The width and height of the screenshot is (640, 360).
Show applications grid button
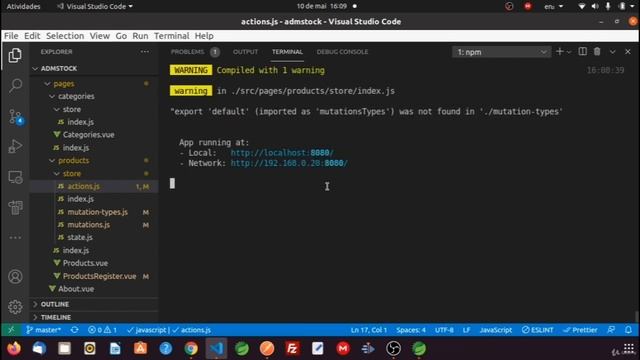point(629,349)
